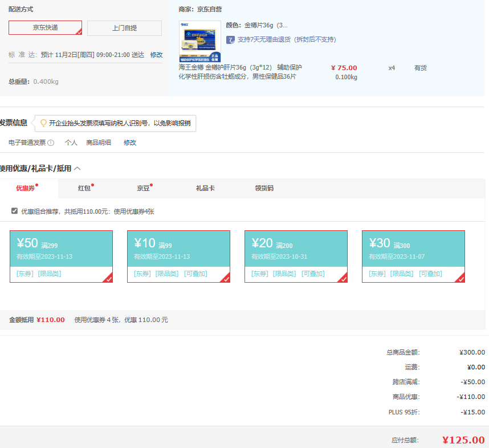Viewport: 489px width, 448px height.
Task: Switch to 京豆 tab
Action: click(x=143, y=189)
